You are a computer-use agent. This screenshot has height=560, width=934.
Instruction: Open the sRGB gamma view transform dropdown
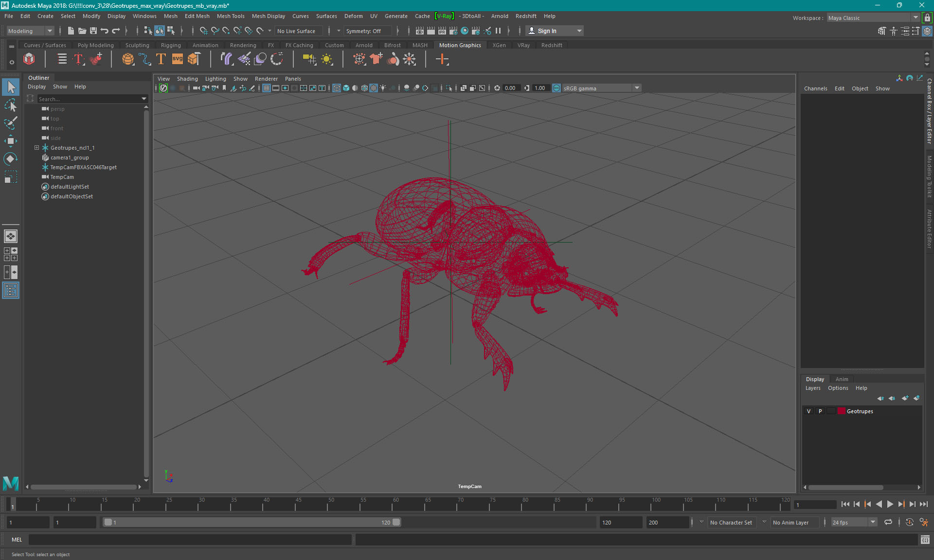(x=602, y=88)
